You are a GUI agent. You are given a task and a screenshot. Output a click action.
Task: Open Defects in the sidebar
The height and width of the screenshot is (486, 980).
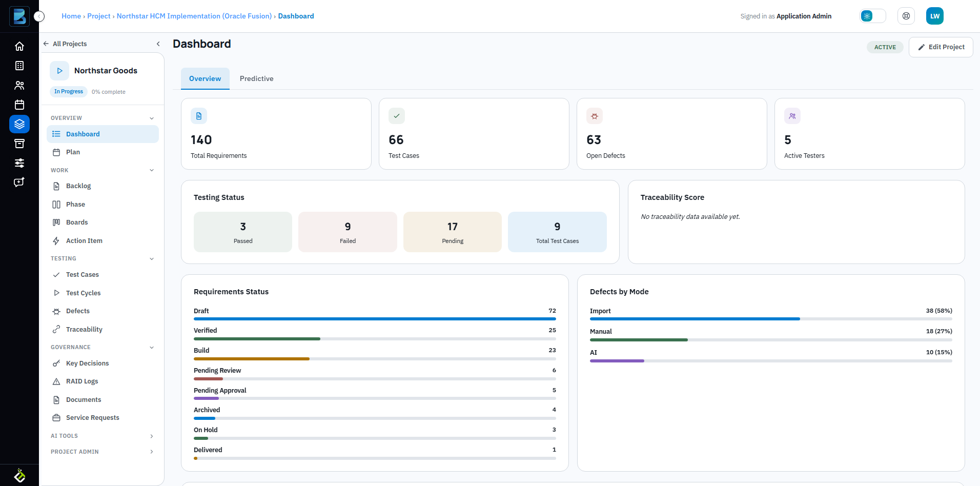[103, 311]
